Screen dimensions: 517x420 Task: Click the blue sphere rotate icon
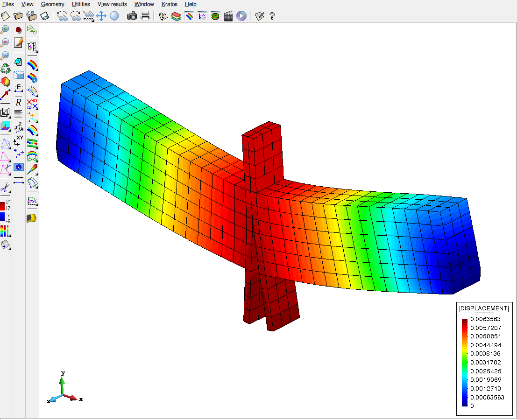[114, 16]
